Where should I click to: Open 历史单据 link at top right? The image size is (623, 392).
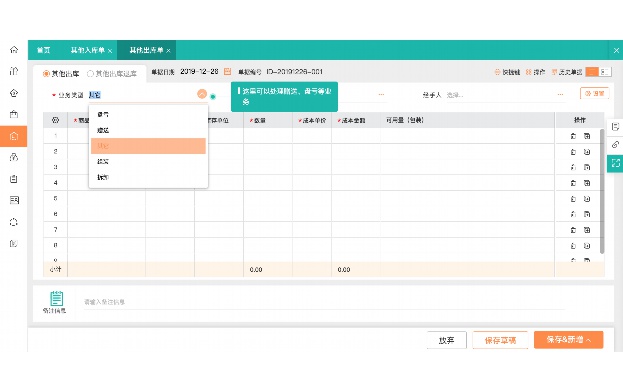tap(567, 72)
